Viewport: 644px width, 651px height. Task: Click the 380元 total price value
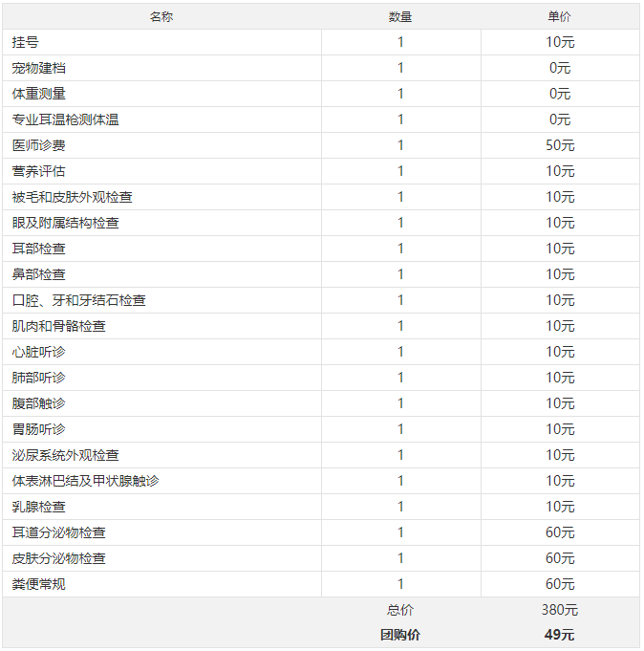pyautogui.click(x=560, y=610)
